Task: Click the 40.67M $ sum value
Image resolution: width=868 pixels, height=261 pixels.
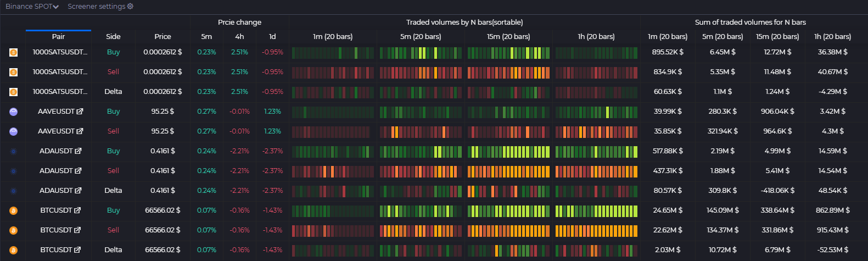Action: click(832, 72)
